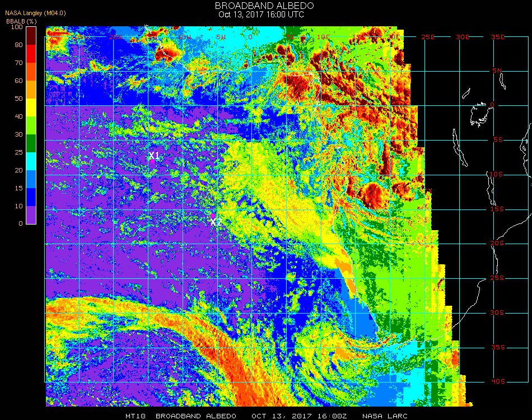532x420 pixels.
Task: Select the yellow 40–50 legend band
Action: pyautogui.click(x=31, y=108)
